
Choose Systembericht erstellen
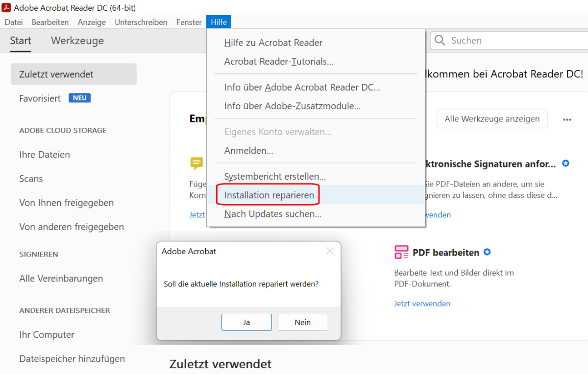(316, 176)
